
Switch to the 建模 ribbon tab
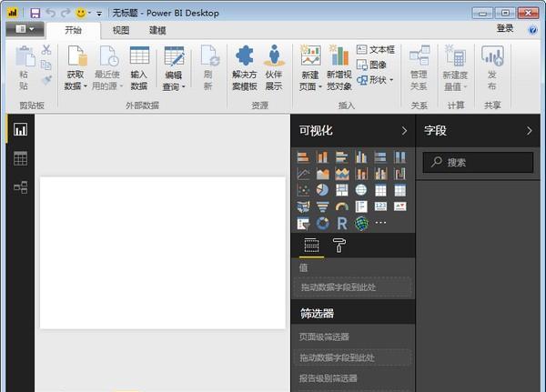click(x=157, y=30)
